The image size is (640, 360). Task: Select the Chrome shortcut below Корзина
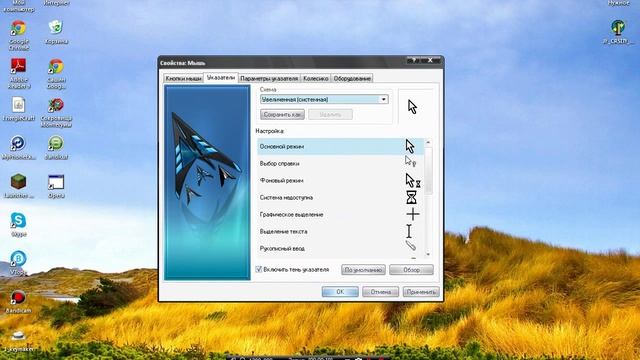click(x=56, y=67)
